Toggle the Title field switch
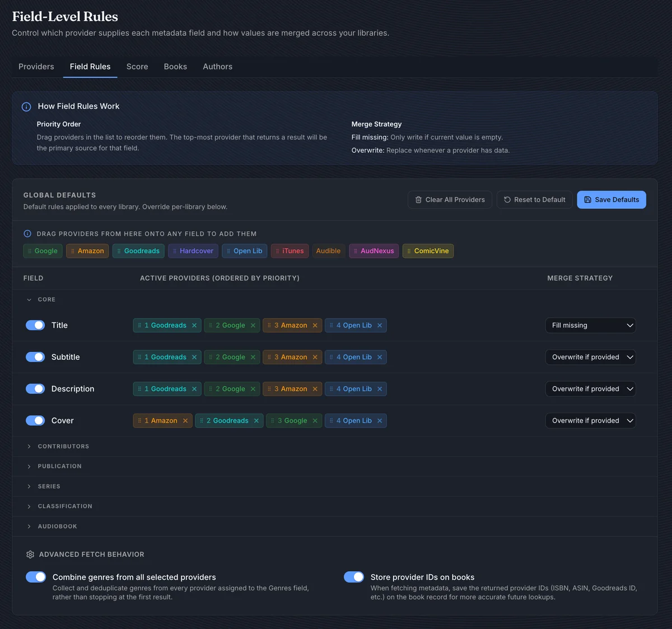The image size is (672, 629). click(x=35, y=325)
